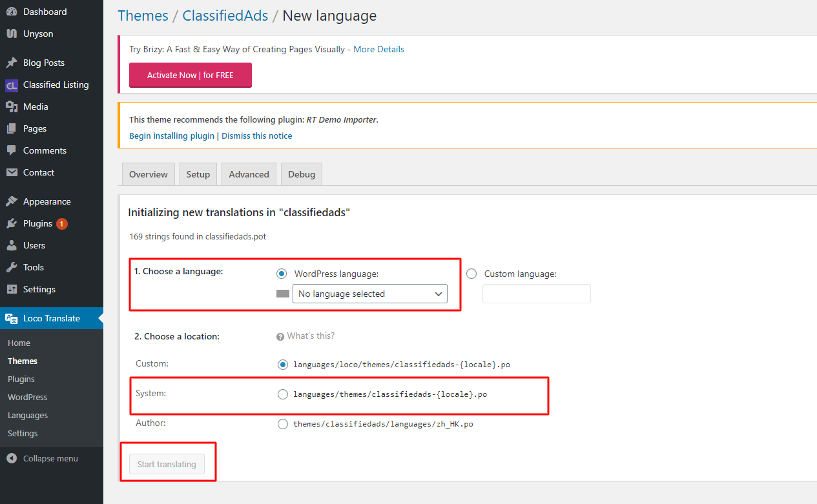Open the Unyson menu icon
The image size is (817, 504).
coord(12,34)
